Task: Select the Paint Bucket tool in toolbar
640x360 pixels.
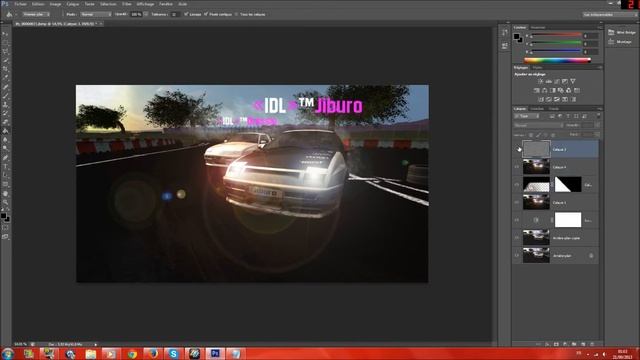Action: tap(5, 131)
